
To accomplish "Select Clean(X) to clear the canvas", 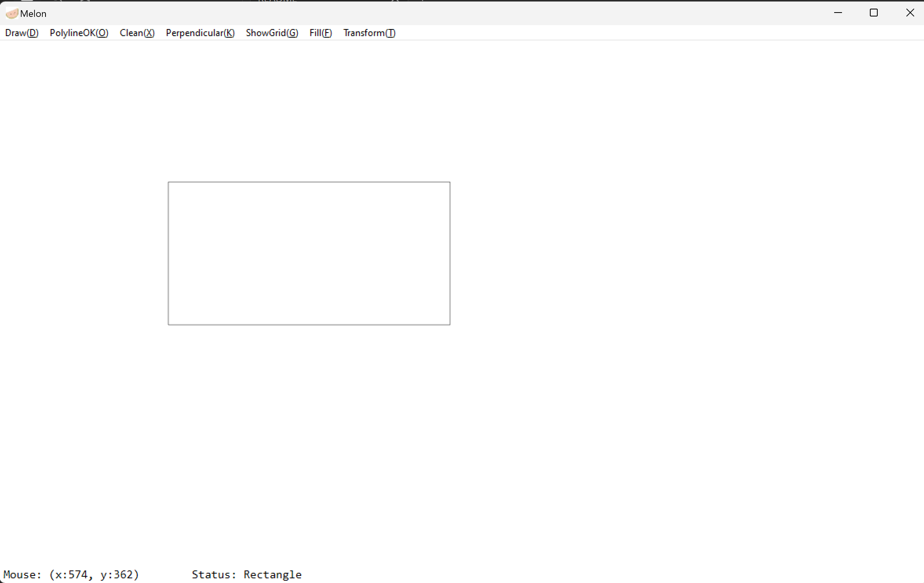I will click(137, 33).
